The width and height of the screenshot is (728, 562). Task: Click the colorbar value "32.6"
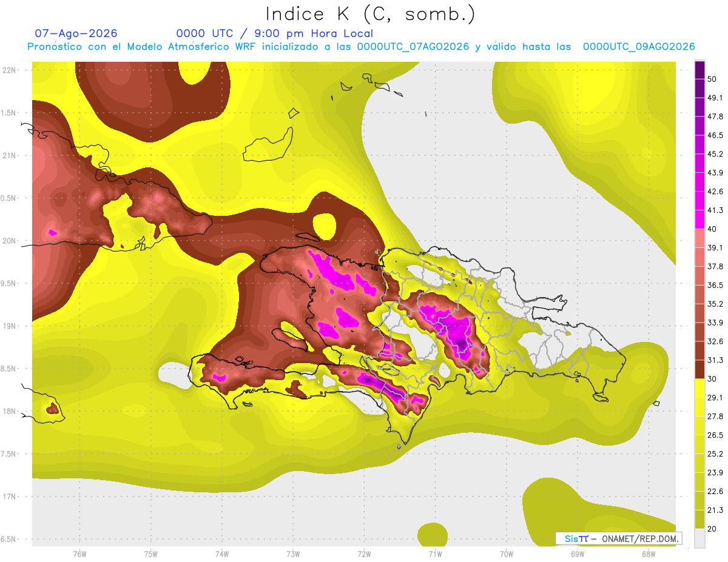[x=715, y=341]
